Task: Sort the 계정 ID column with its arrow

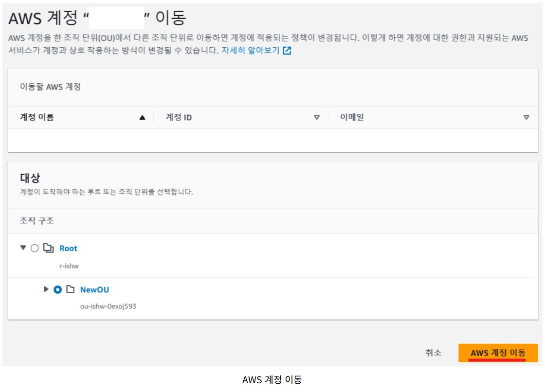Action: coord(317,118)
